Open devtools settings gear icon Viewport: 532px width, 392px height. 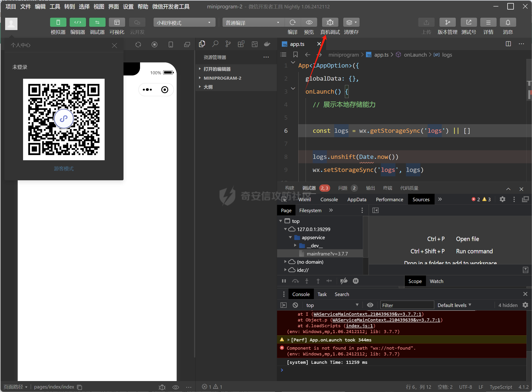(x=502, y=199)
